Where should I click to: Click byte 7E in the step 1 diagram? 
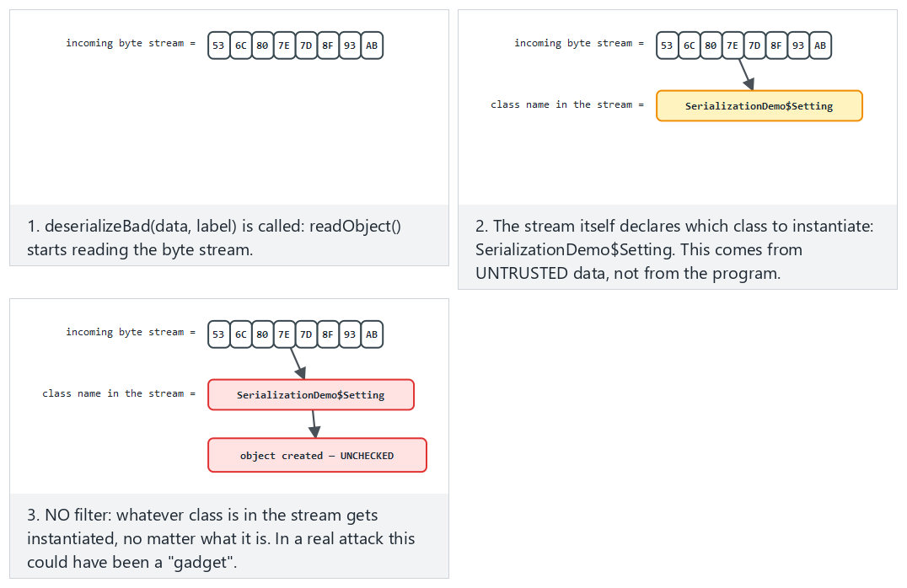[284, 45]
